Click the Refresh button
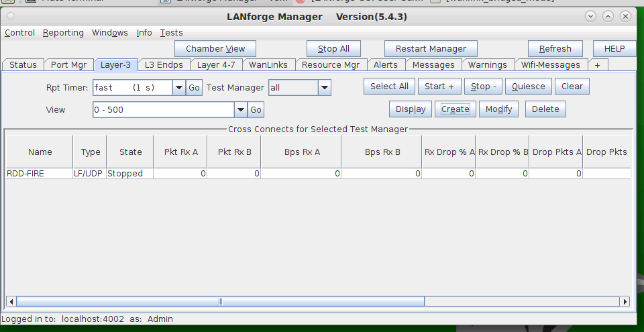This screenshot has height=332, width=644. tap(555, 48)
